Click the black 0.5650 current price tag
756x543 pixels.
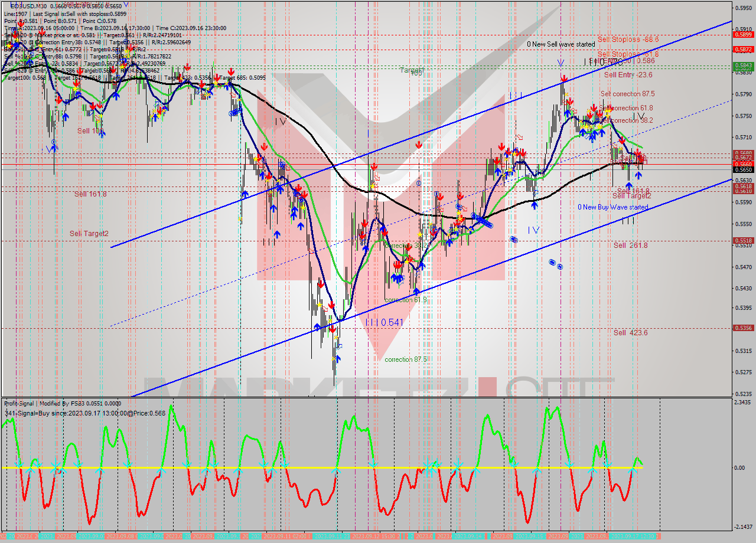(x=742, y=170)
